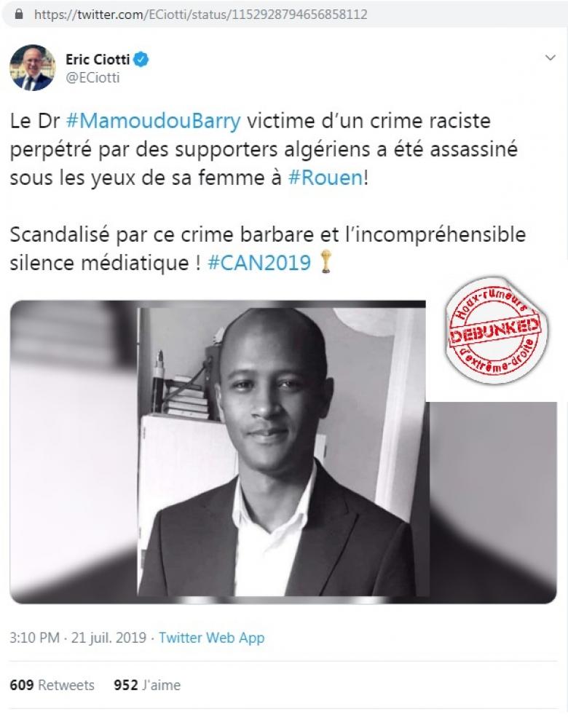Open the black-and-white portrait photo
Viewport: 568px width, 728px height.
[x=283, y=451]
